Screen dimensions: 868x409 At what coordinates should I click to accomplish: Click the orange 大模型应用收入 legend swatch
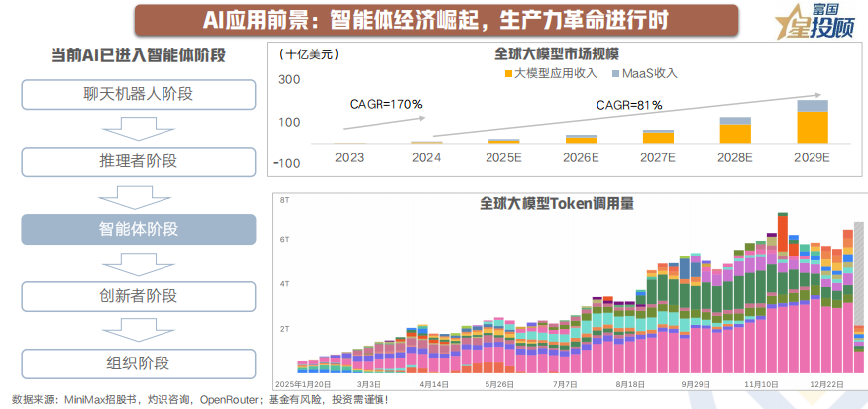pyautogui.click(x=506, y=74)
